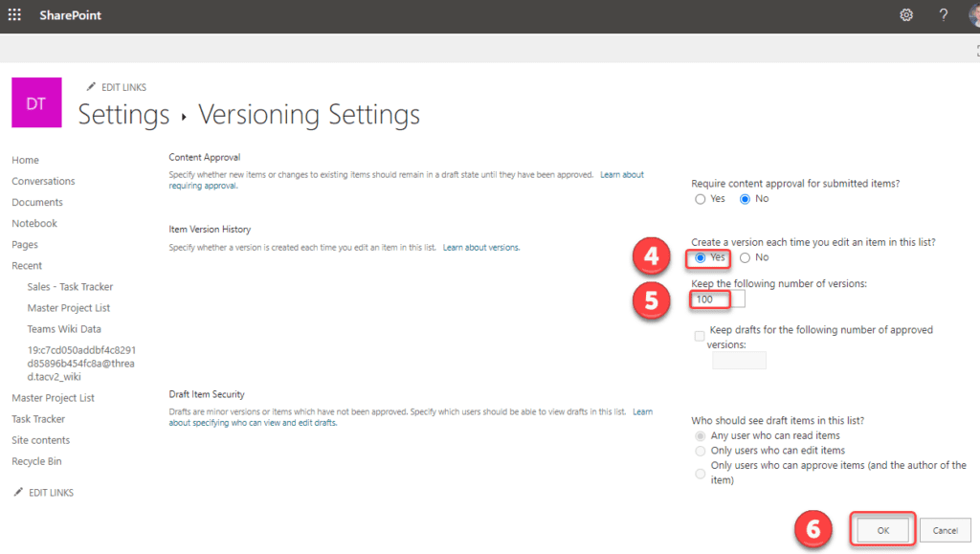This screenshot has height=554, width=980.
Task: Open Pages in left navigation
Action: click(24, 245)
